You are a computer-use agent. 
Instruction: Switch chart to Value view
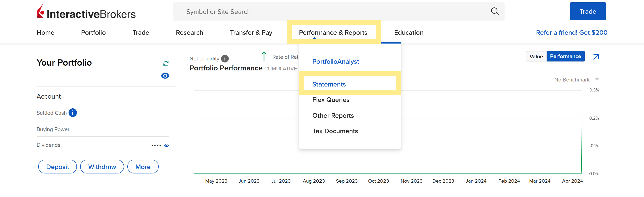pos(536,56)
